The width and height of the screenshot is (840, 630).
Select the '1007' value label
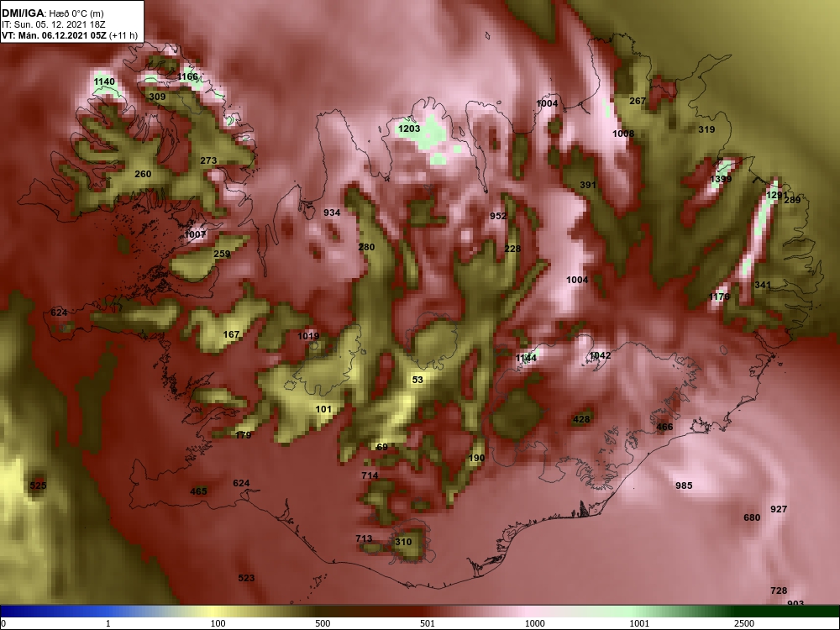(195, 234)
